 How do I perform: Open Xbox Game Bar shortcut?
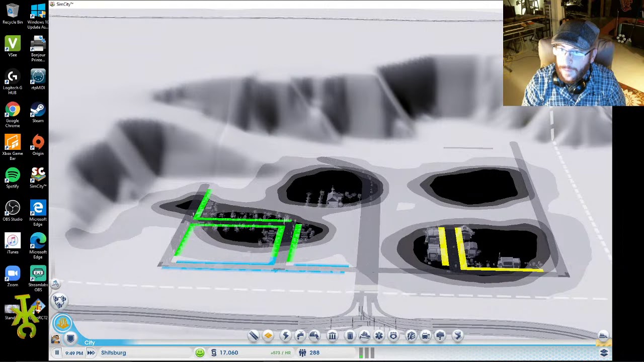(x=13, y=148)
